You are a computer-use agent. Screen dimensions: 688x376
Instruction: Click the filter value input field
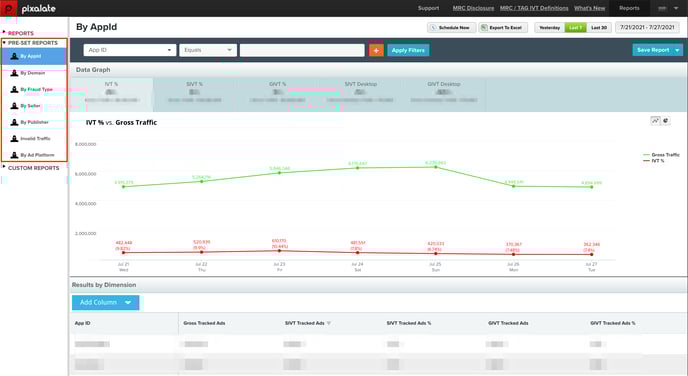(302, 50)
